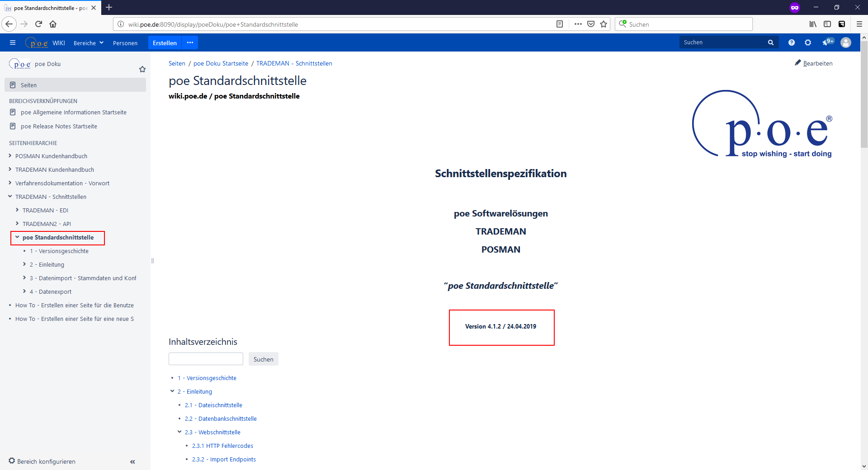The width and height of the screenshot is (868, 470).
Task: Toggle Firefox reader view icon
Action: coord(560,24)
